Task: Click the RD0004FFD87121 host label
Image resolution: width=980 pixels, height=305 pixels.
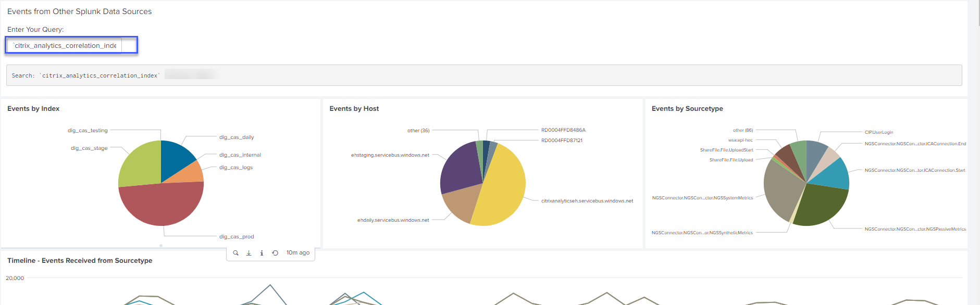Action: point(562,141)
